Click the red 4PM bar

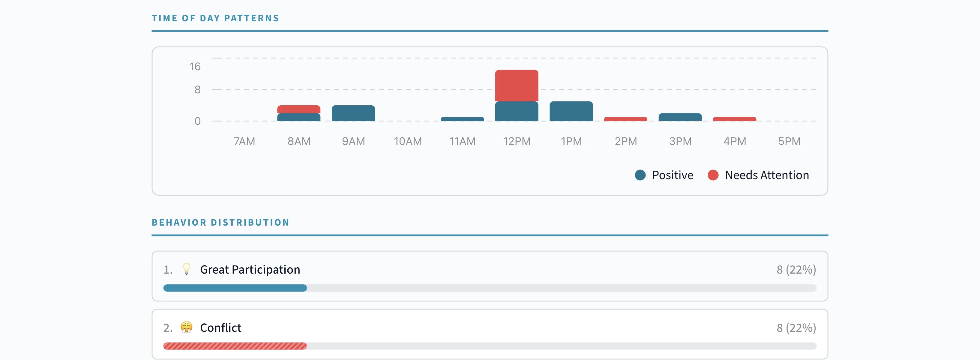click(x=734, y=119)
